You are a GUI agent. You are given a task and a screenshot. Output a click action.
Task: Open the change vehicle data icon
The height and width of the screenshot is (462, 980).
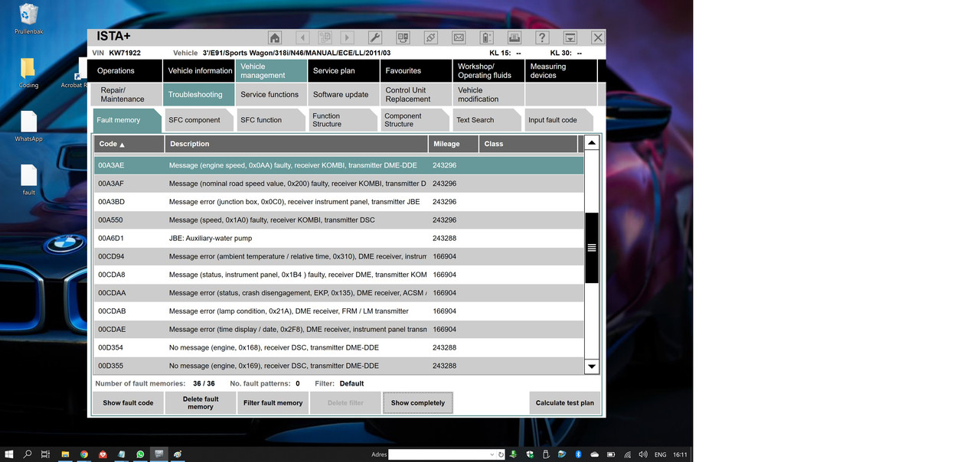403,37
